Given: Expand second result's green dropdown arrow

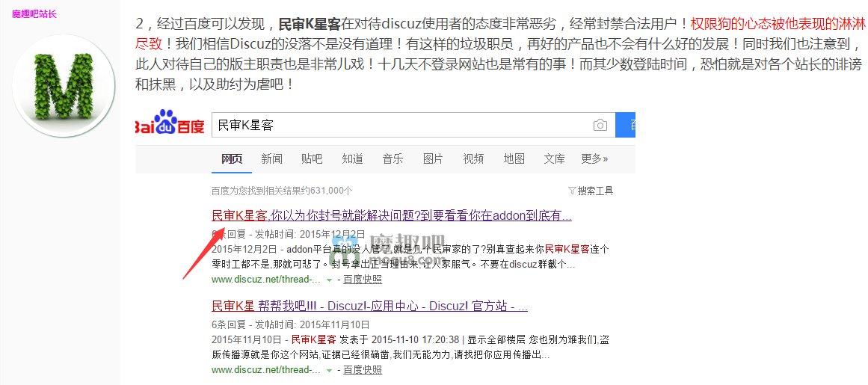Looking at the screenshot, I should click(x=330, y=371).
